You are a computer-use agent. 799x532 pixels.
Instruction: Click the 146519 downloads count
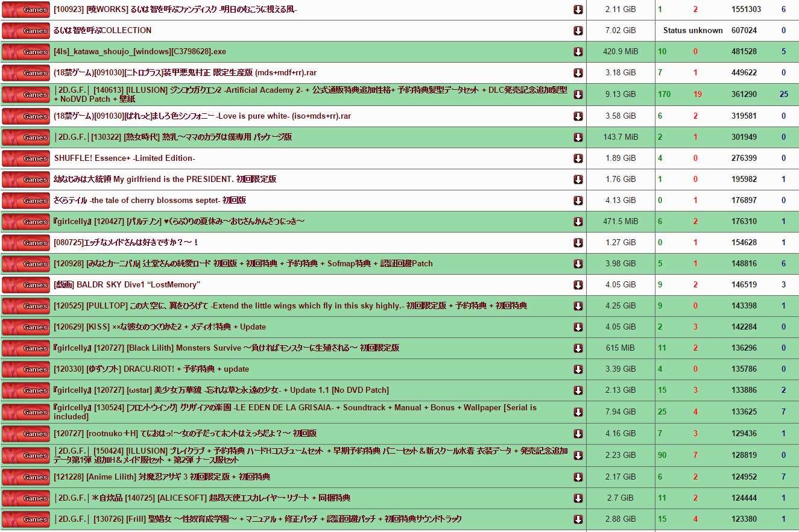744,285
